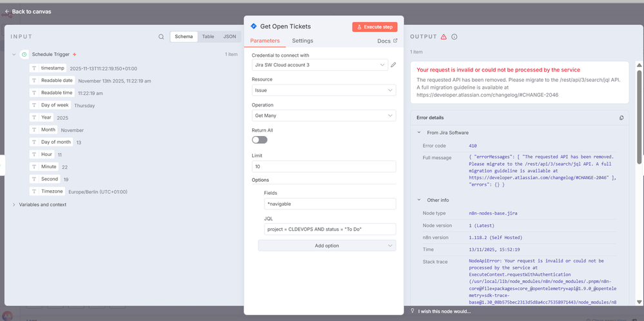Screen dimensions: 644x321
Task: Click the 'I wish this node would...' link
Action: click(x=444, y=311)
